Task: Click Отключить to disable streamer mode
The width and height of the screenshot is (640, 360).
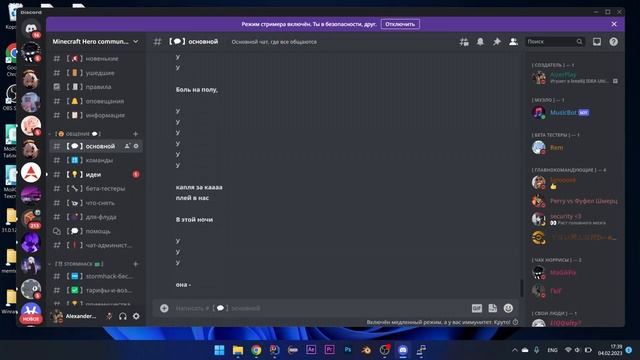Action: point(400,24)
